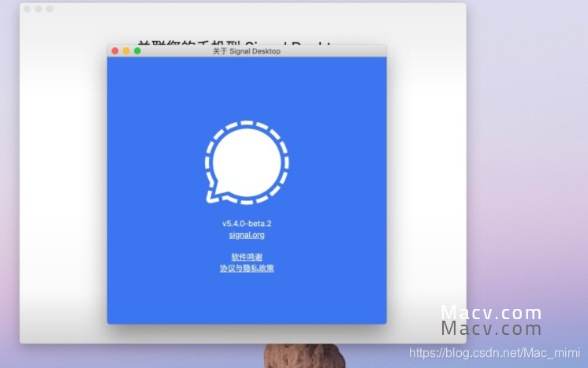Close the 关于 Signal Desktop window

click(115, 51)
